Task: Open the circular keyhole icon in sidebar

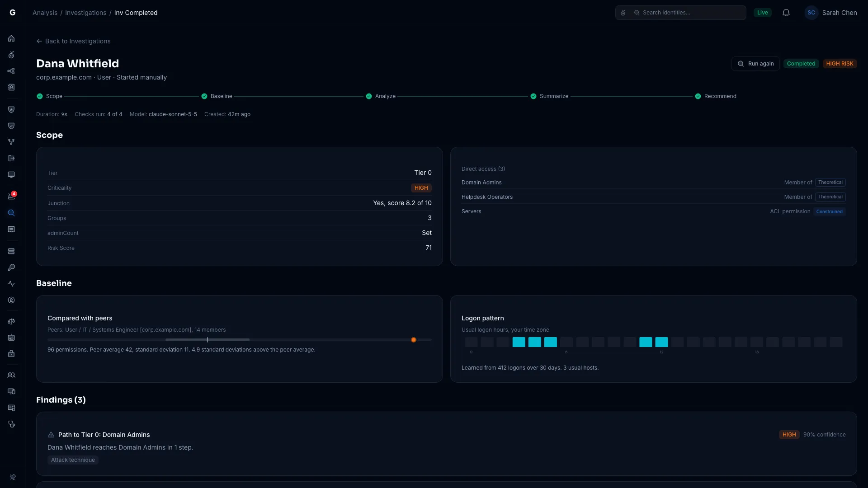Action: (x=11, y=300)
